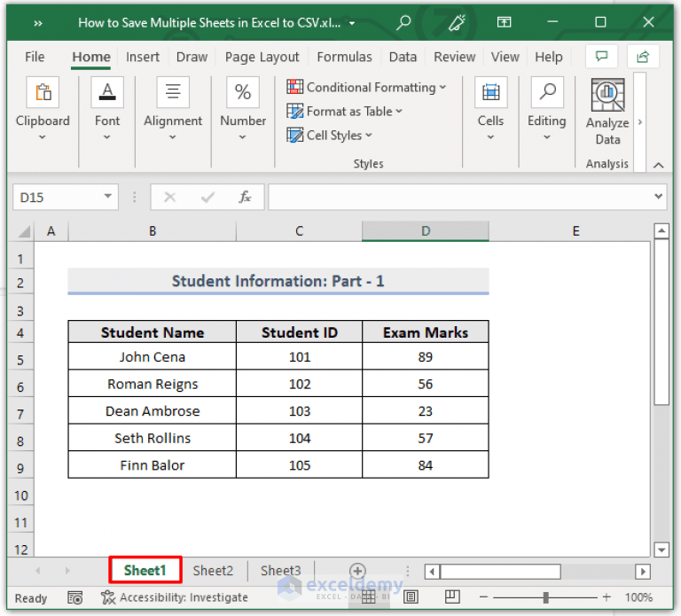Open the Clipboard paste group
Screen dimensions: 681x616
(43, 92)
